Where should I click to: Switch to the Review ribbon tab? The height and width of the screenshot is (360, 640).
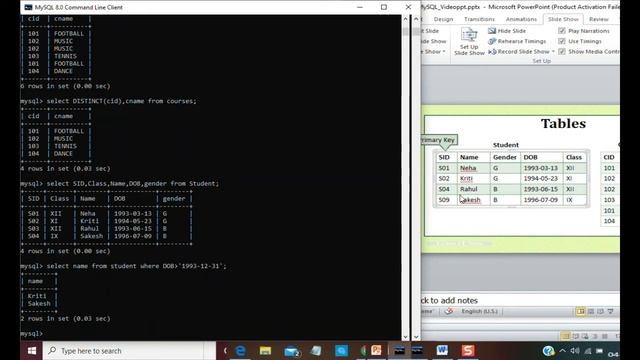[598, 19]
